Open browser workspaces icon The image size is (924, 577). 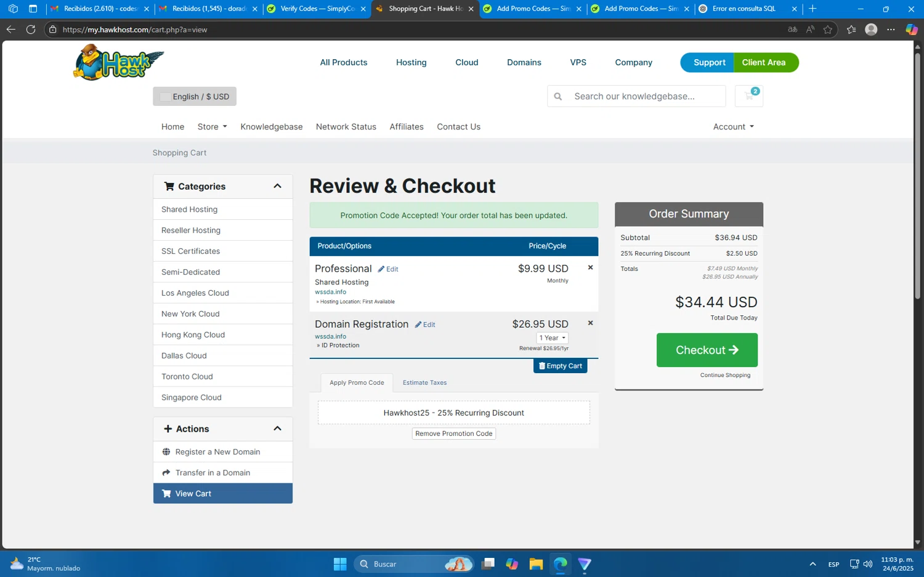[13, 9]
